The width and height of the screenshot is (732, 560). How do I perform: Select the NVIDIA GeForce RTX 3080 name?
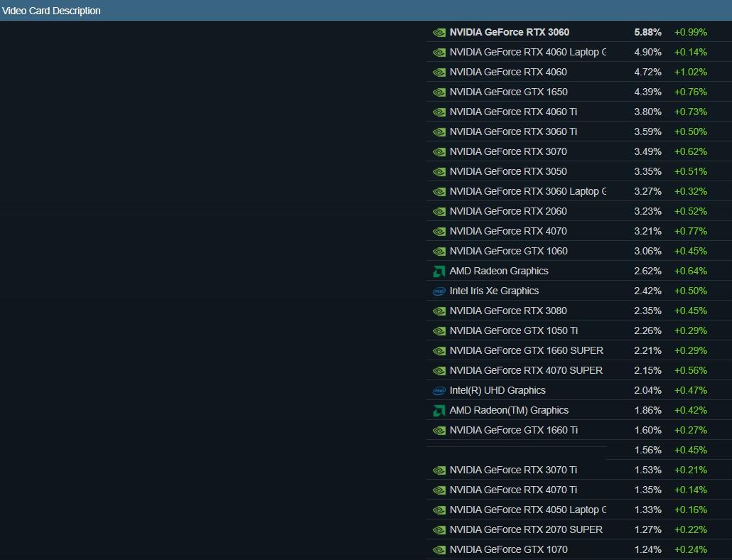pos(508,311)
